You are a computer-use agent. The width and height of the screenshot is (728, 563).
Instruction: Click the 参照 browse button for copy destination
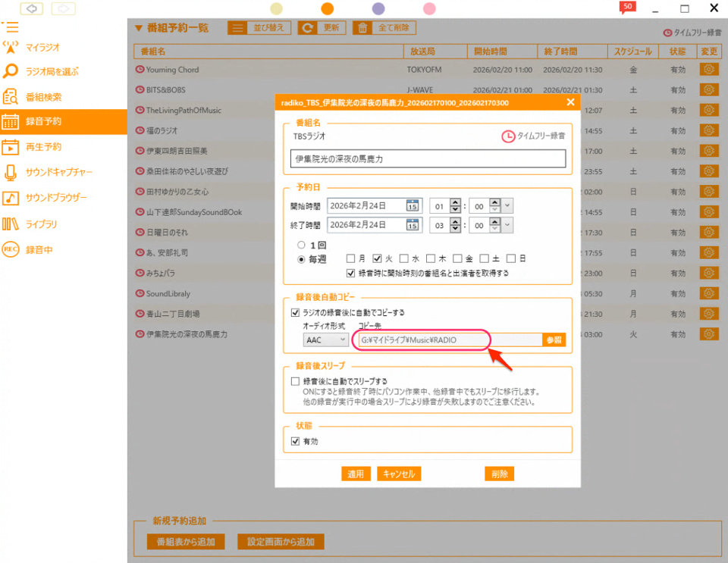554,339
